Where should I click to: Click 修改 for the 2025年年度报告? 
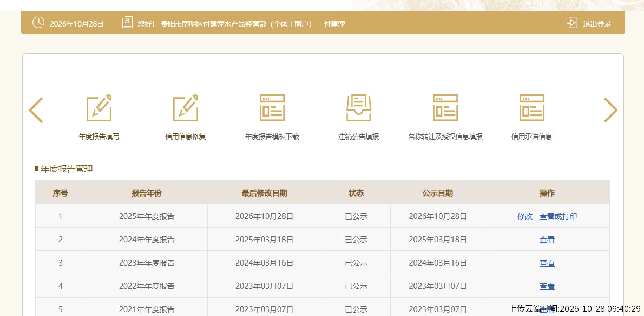[x=525, y=216]
